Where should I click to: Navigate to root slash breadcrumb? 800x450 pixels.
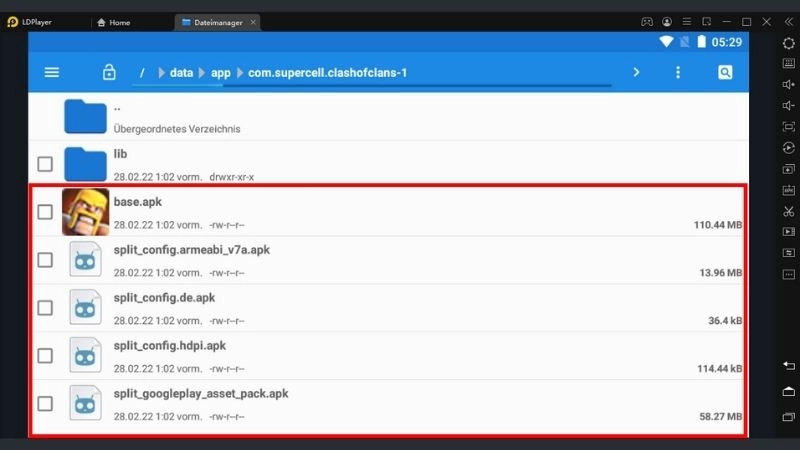click(x=142, y=73)
